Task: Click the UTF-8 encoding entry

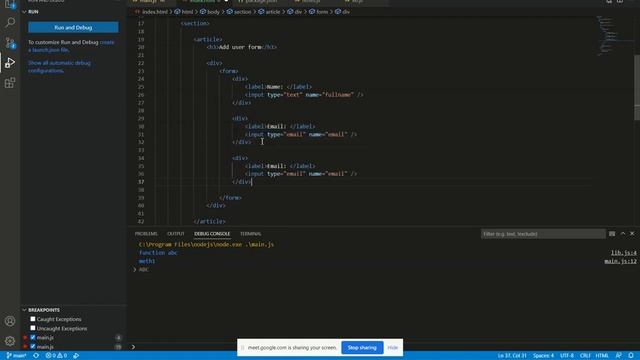Action: click(x=567, y=356)
